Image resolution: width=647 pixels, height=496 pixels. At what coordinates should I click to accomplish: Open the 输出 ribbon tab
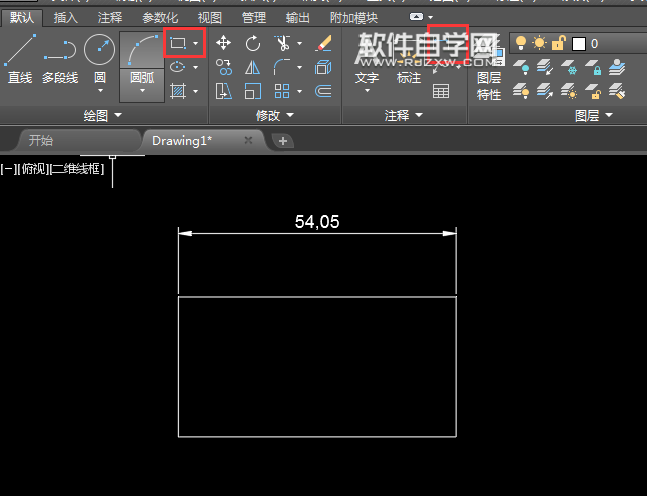click(x=298, y=18)
